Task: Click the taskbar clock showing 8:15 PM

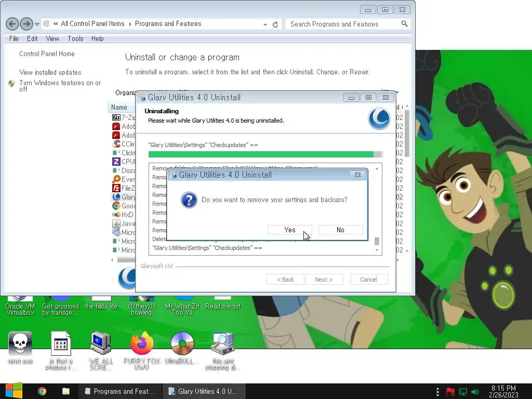Action: pos(503,391)
